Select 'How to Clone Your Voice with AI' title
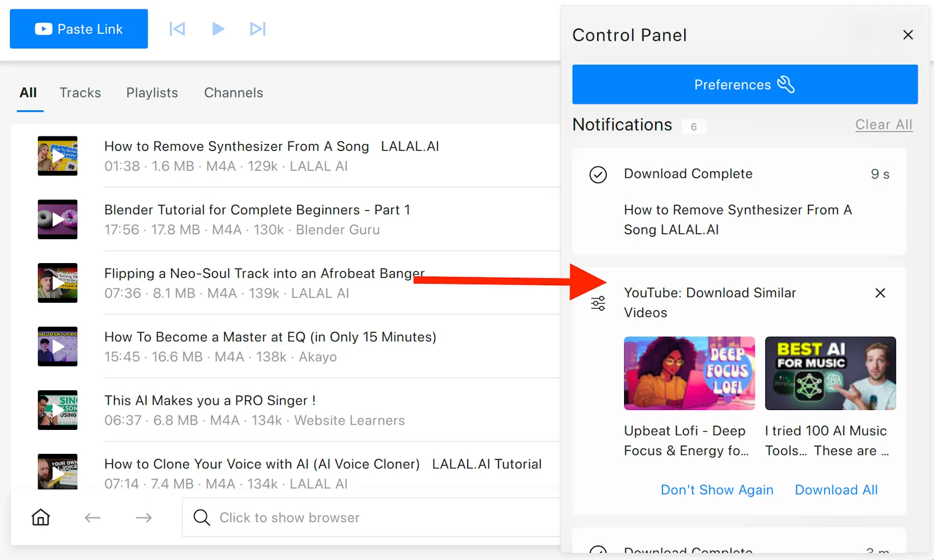The image size is (934, 560). coord(323,464)
